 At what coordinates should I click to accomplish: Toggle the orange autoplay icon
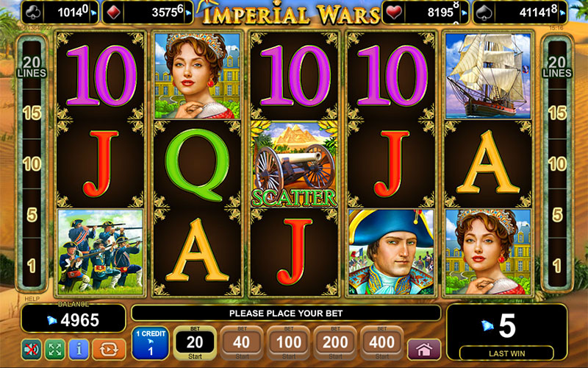109,349
